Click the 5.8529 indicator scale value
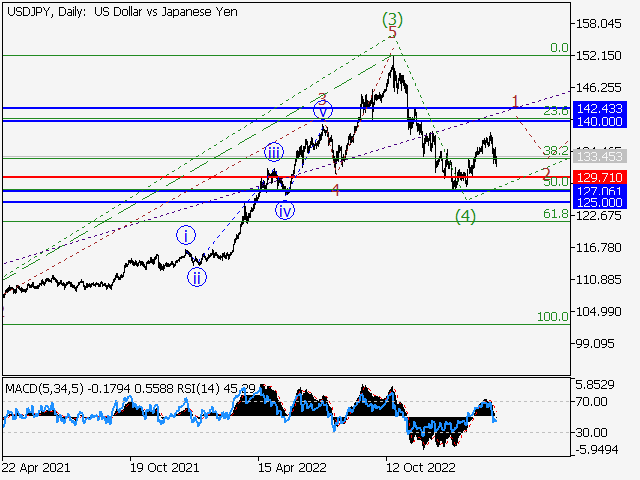Screen dimensions: 640x480 click(x=595, y=384)
